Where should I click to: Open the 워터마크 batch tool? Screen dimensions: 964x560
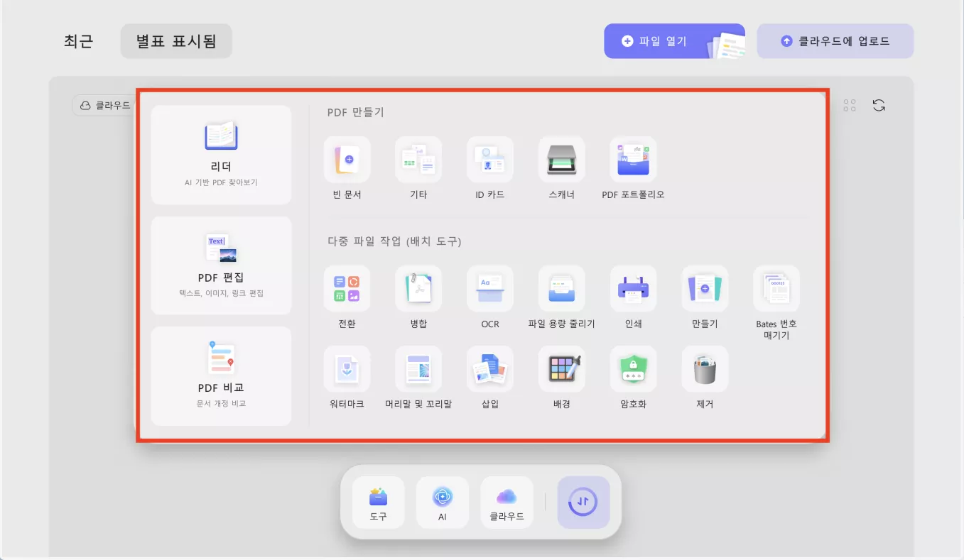pos(347,368)
